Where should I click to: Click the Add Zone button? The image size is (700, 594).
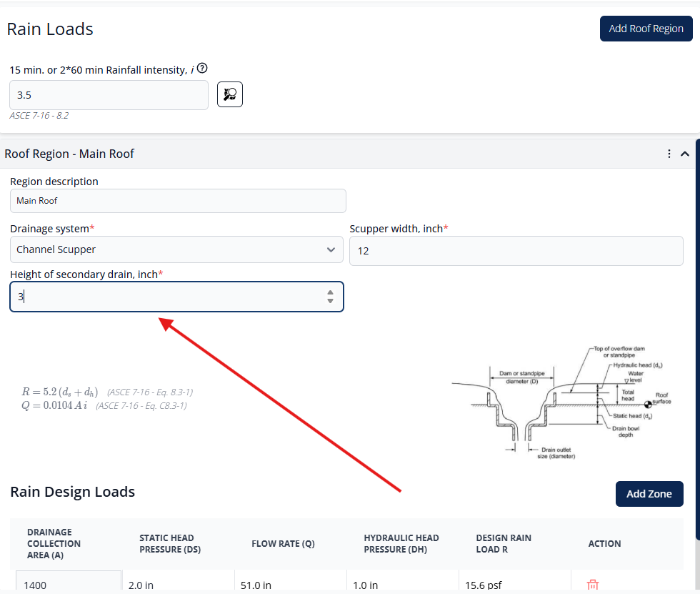click(649, 494)
